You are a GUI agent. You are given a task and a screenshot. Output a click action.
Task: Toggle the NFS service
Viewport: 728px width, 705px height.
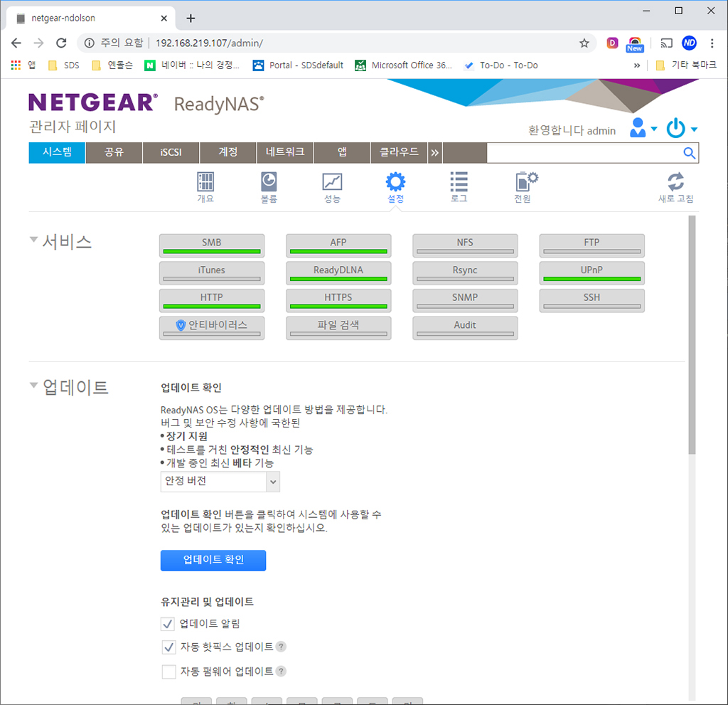(465, 245)
